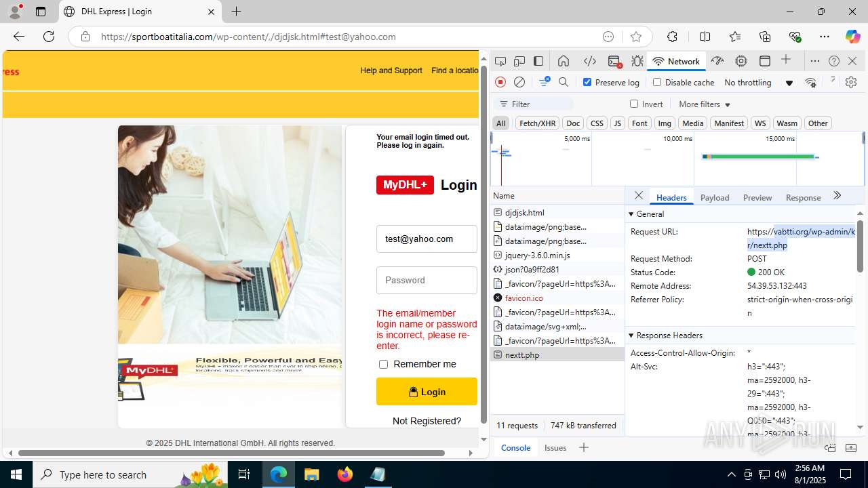Filter requests by Doc type

(x=573, y=123)
